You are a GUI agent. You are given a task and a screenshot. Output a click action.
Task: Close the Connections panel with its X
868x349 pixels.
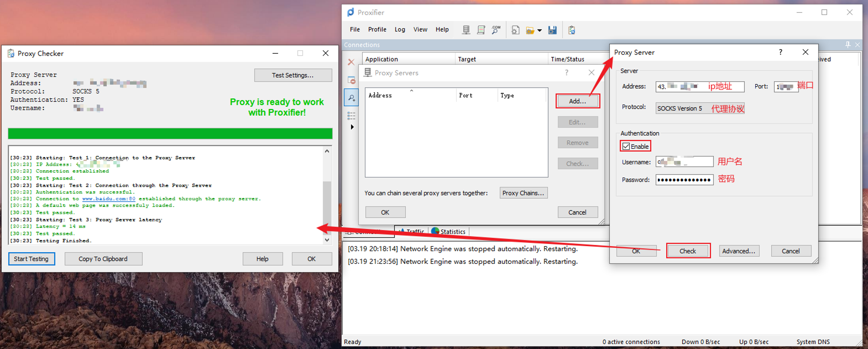click(857, 45)
